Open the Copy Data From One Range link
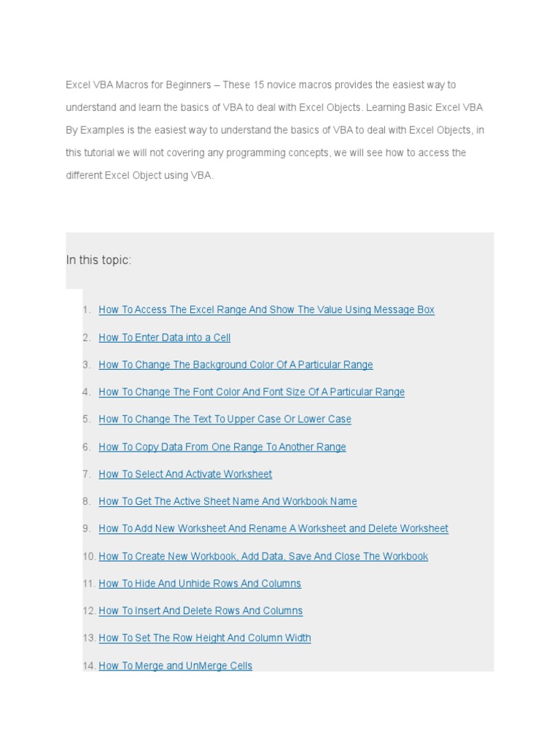The height and width of the screenshot is (747, 560). click(222, 447)
